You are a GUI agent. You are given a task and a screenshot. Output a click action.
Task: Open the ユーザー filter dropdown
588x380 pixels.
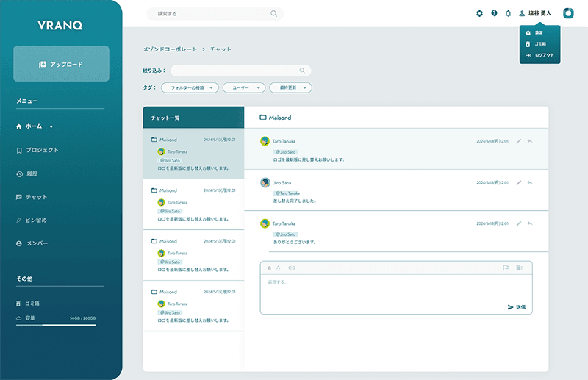pos(244,87)
